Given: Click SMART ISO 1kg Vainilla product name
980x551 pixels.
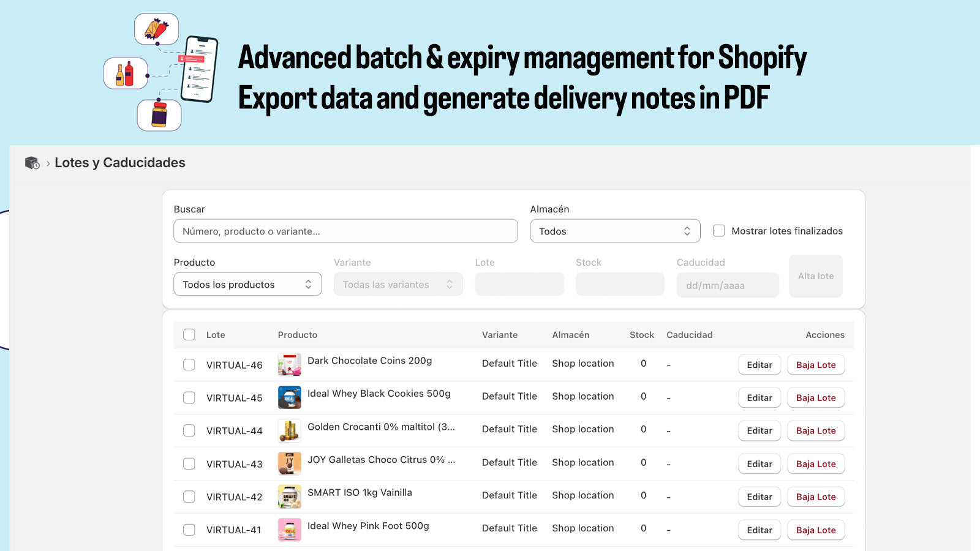Looking at the screenshot, I should click(x=360, y=493).
